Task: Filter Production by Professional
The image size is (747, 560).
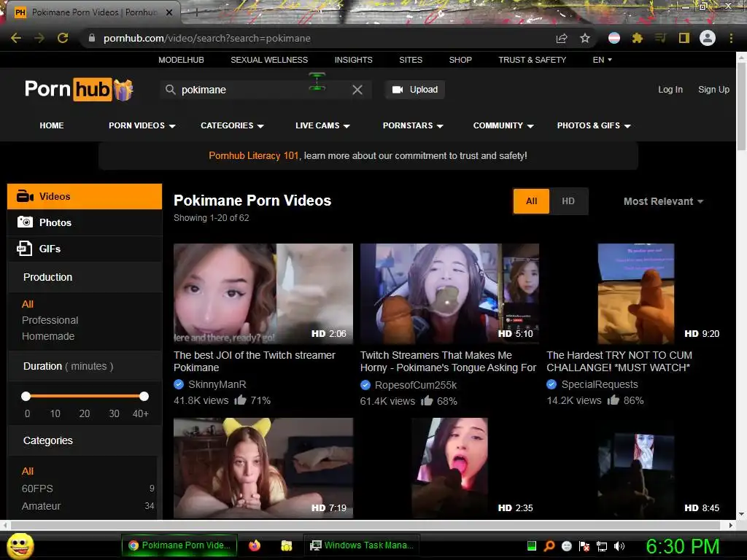Action: tap(50, 320)
